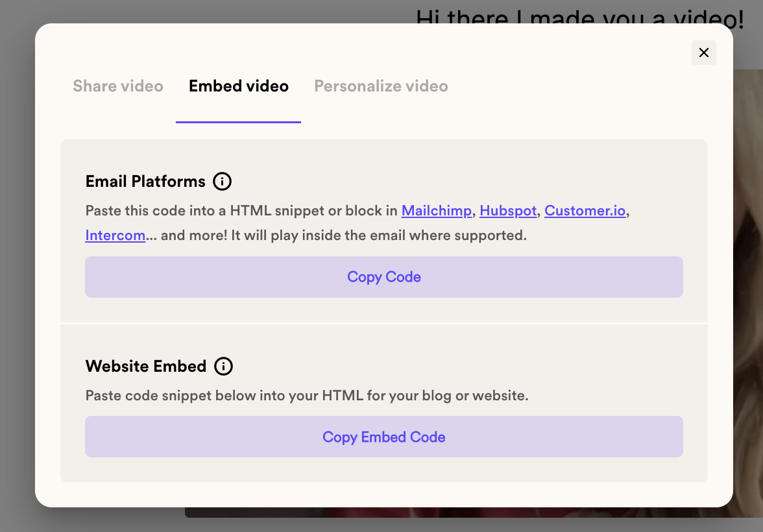763x532 pixels.
Task: Copy the email platform code
Action: coord(384,277)
